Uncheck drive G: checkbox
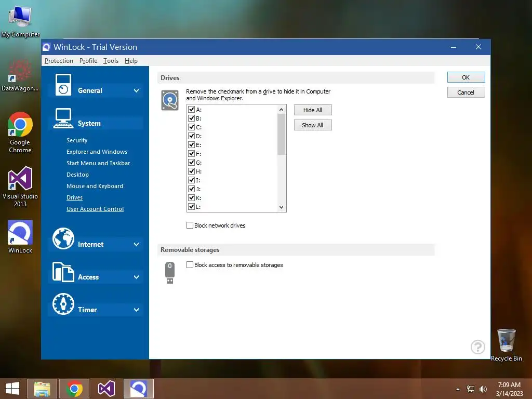The width and height of the screenshot is (532, 399). [x=191, y=163]
